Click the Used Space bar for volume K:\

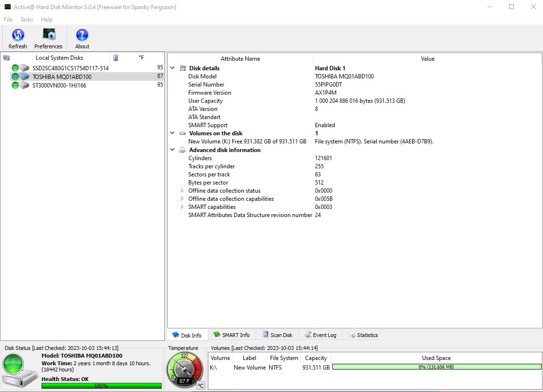[436, 367]
